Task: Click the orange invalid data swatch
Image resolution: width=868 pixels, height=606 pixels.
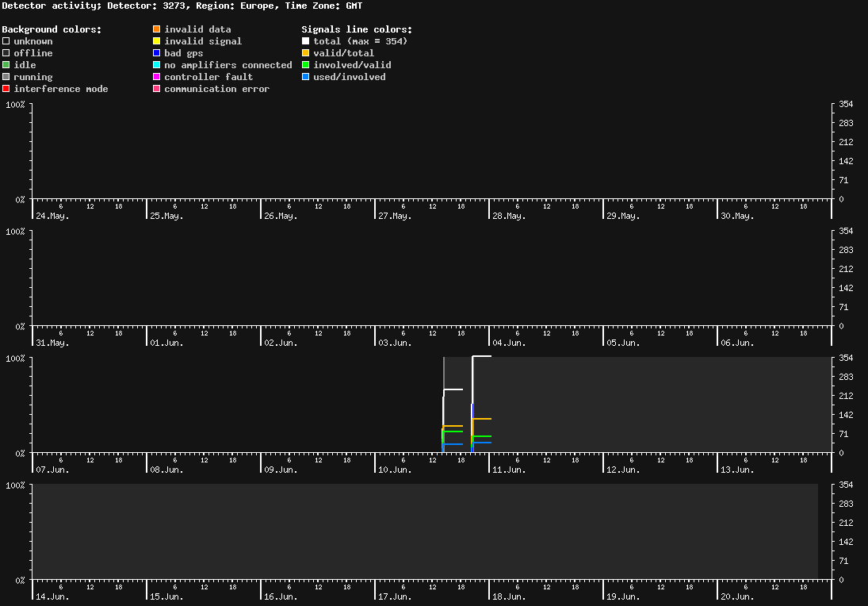Action: coord(157,29)
